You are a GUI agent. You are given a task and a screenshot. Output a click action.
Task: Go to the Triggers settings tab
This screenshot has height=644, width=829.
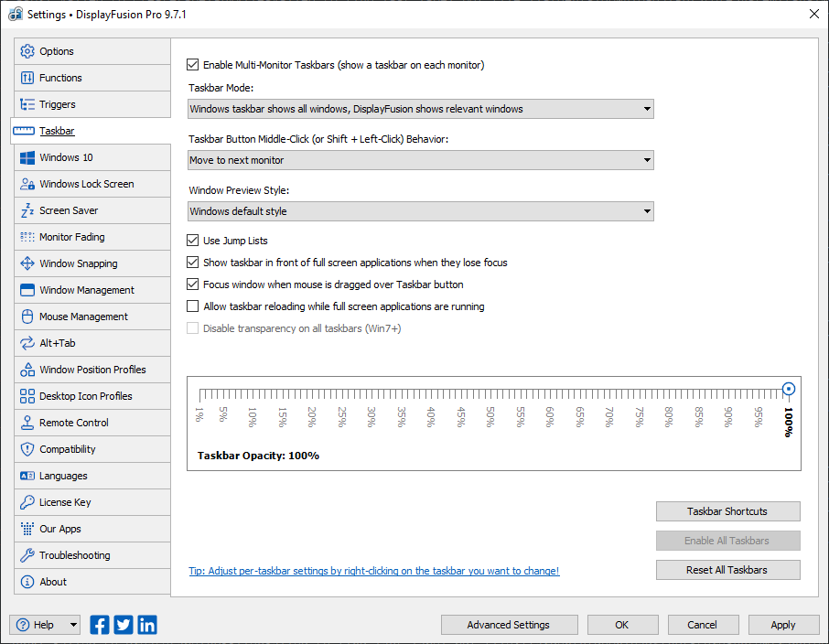click(x=58, y=104)
